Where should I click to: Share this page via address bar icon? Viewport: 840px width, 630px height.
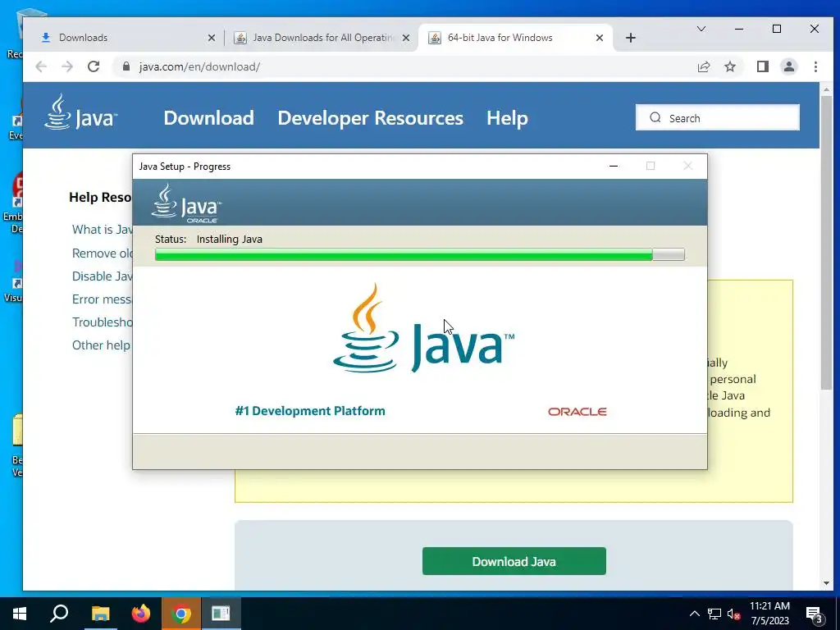click(703, 66)
